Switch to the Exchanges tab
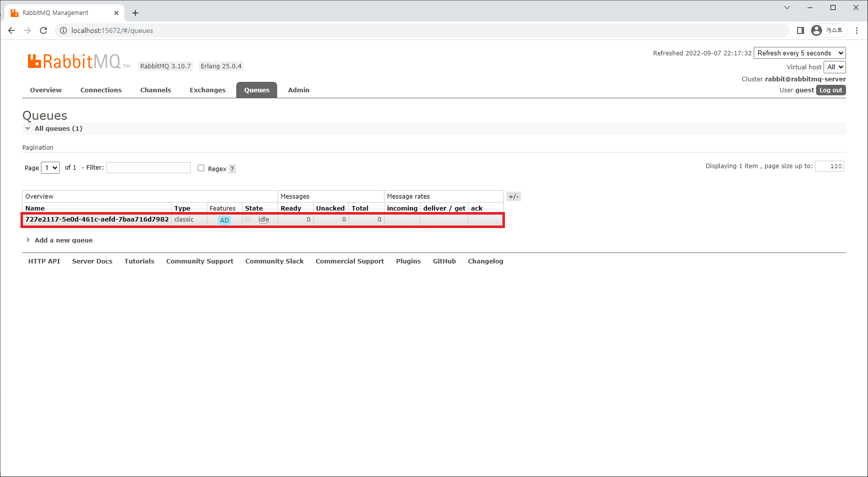Image resolution: width=868 pixels, height=477 pixels. pyautogui.click(x=207, y=90)
